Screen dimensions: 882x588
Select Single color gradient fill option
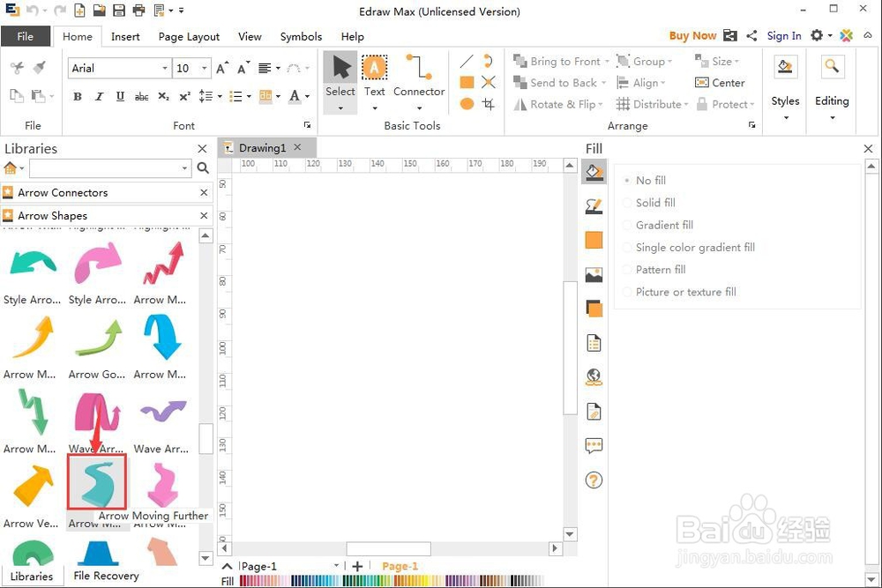point(690,248)
